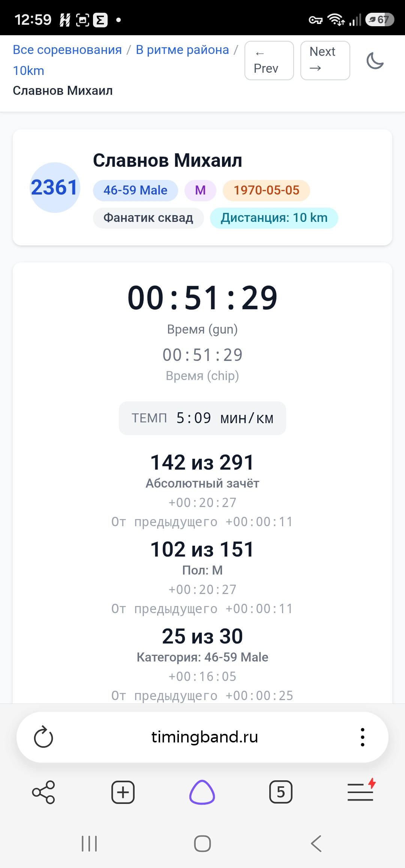Tap bib number 2361 circle
This screenshot has height=868, width=405.
click(x=55, y=187)
